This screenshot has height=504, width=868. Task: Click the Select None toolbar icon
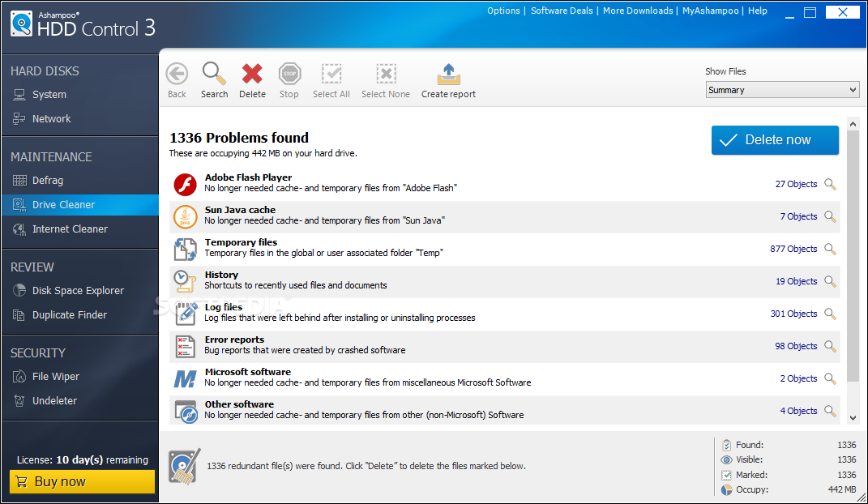[386, 74]
